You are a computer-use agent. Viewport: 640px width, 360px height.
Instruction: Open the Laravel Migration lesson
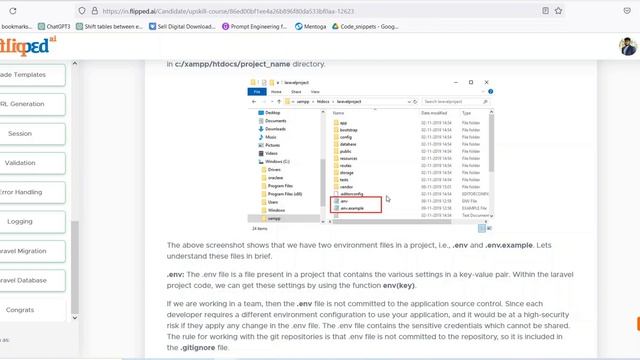click(x=32, y=251)
